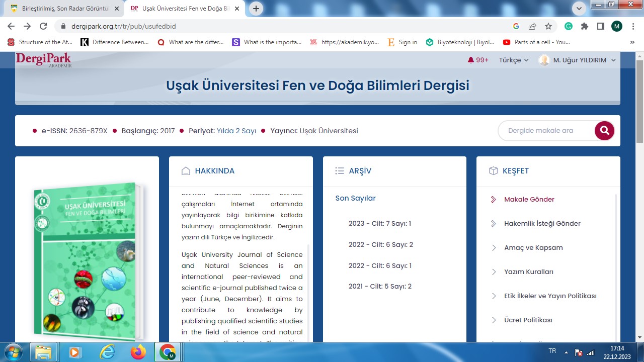Click the 'Yılda 2 Sayı' period link
The width and height of the screenshot is (644, 362).
tap(236, 131)
